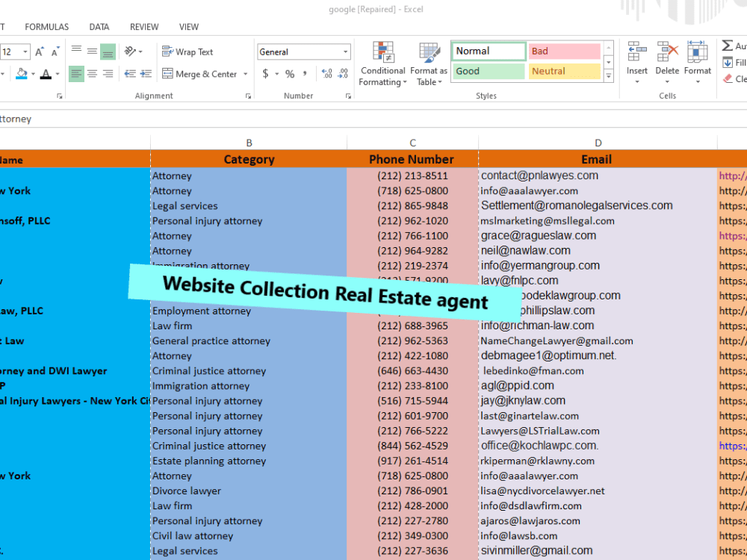Increase the cell indent
This screenshot has height=560, width=747.
(x=146, y=74)
